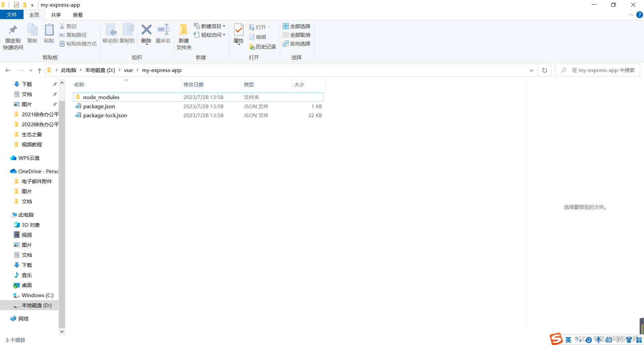Click the Cut (剪切) scissors icon
644x345 pixels.
(62, 26)
